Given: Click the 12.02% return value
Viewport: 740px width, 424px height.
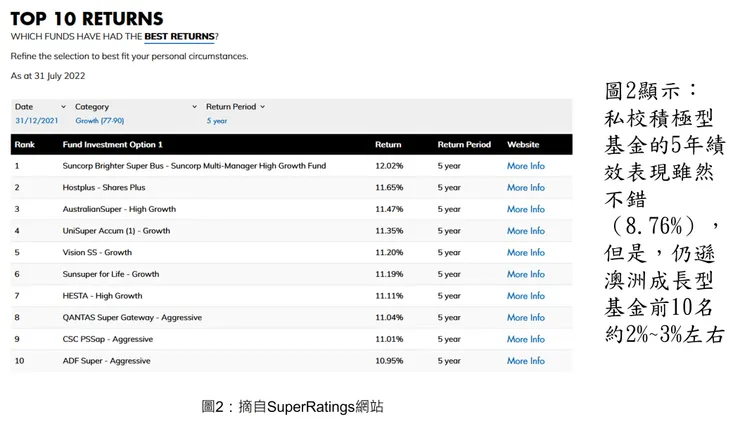Looking at the screenshot, I should (389, 166).
